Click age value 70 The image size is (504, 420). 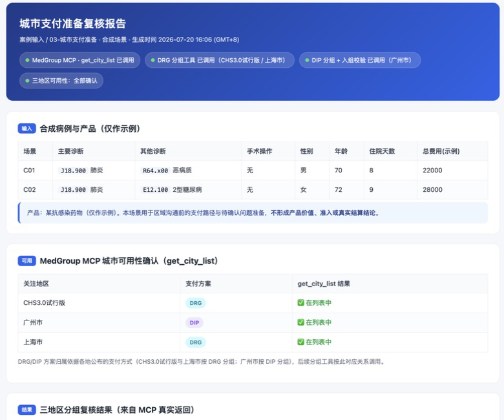click(x=339, y=171)
